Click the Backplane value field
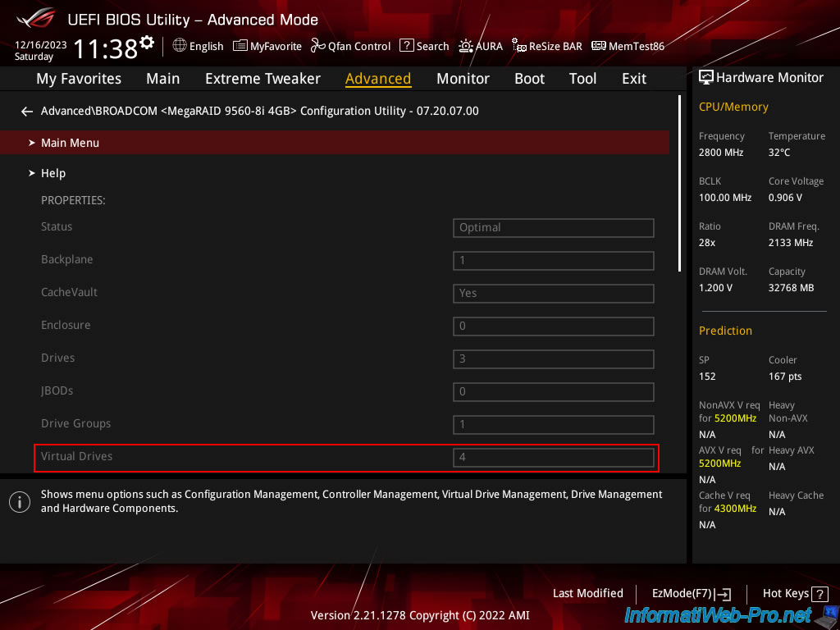 554,261
